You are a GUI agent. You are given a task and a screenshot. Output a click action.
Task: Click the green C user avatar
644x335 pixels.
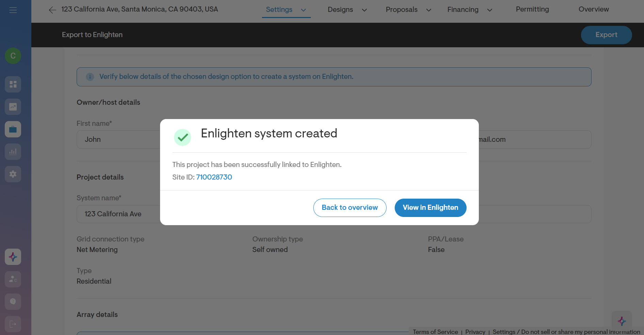pos(13,56)
